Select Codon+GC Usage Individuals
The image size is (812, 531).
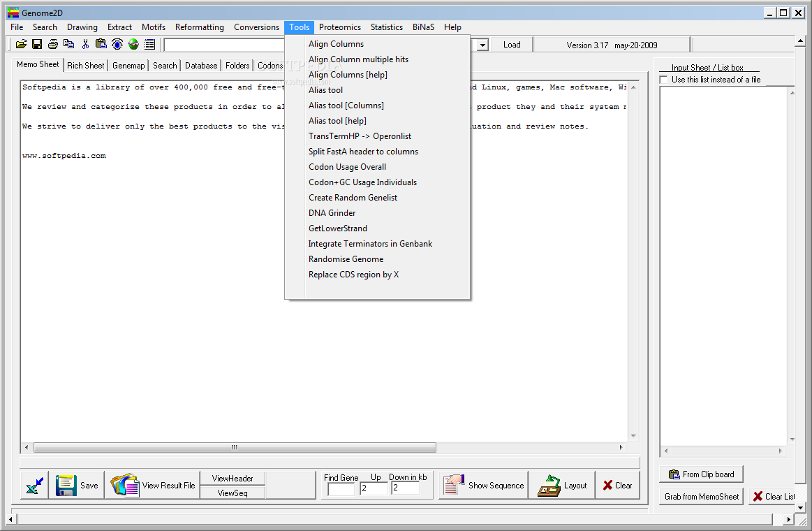[x=378, y=182]
